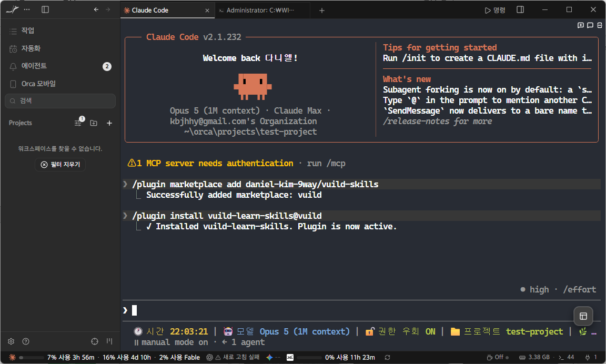The width and height of the screenshot is (606, 364).
Task: Open a new tab with plus button
Action: point(322,11)
